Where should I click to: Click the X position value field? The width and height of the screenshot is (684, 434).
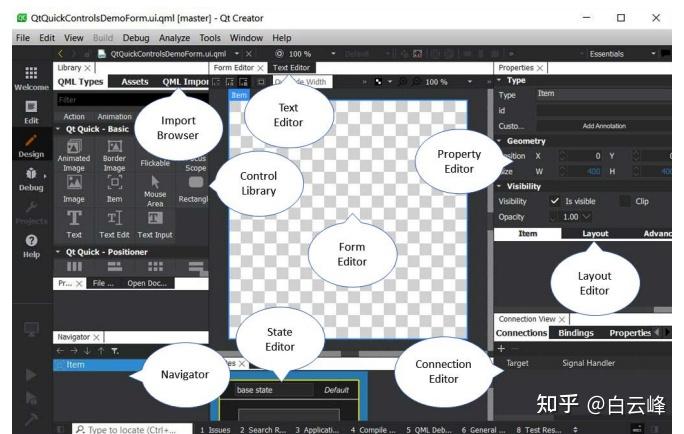click(x=585, y=156)
